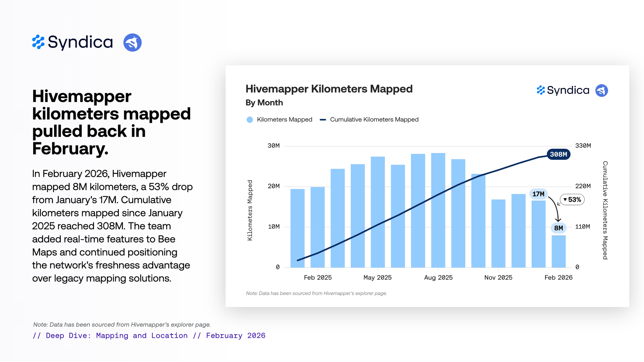Click the Syndica logo inside the chart card
The image size is (644, 362).
[x=563, y=90]
